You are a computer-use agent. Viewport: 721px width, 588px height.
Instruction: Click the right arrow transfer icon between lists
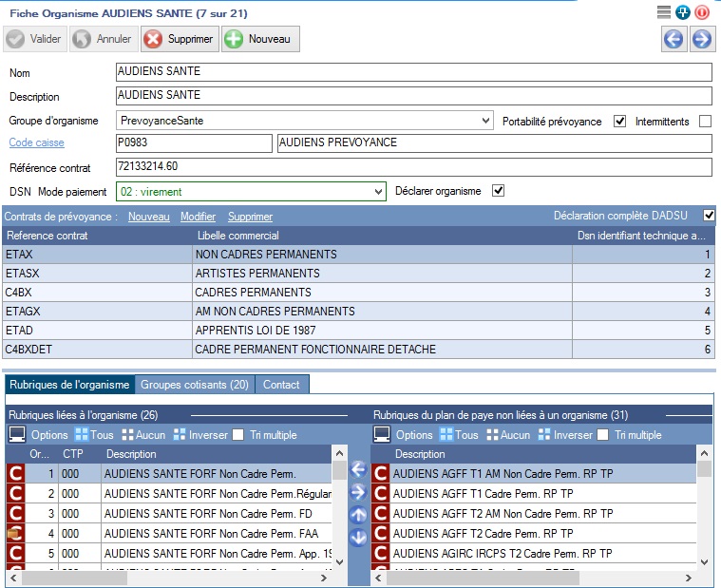point(358,492)
